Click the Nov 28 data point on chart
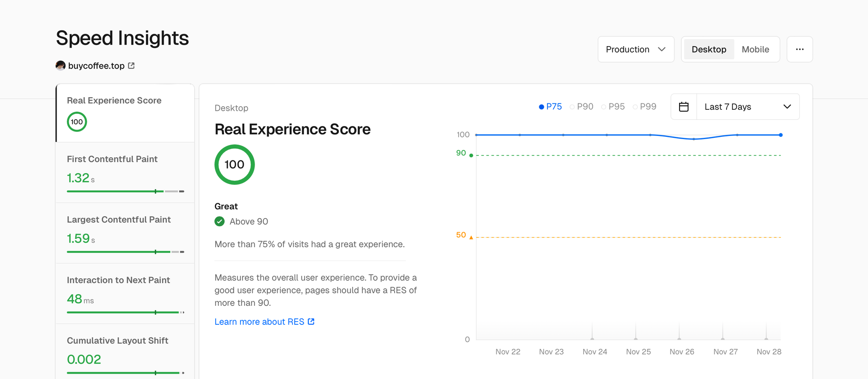The height and width of the screenshot is (379, 868). click(x=781, y=135)
